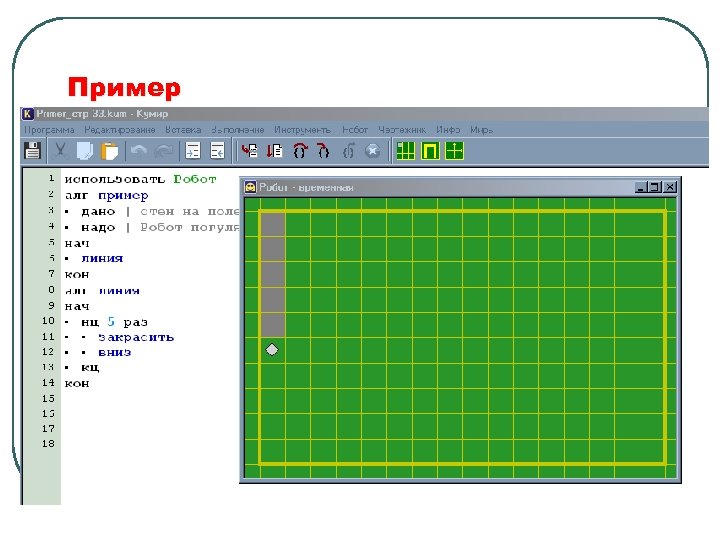The image size is (720, 540).
Task: Open the Вставка menu
Action: pyautogui.click(x=183, y=130)
